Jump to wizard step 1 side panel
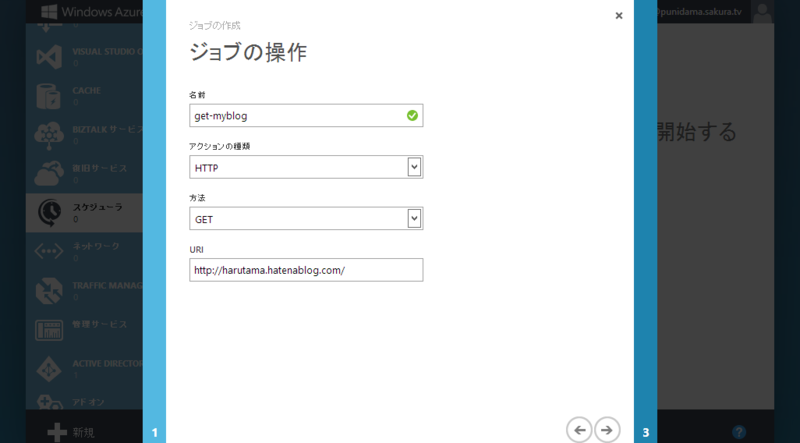800x443 pixels. tap(154, 222)
